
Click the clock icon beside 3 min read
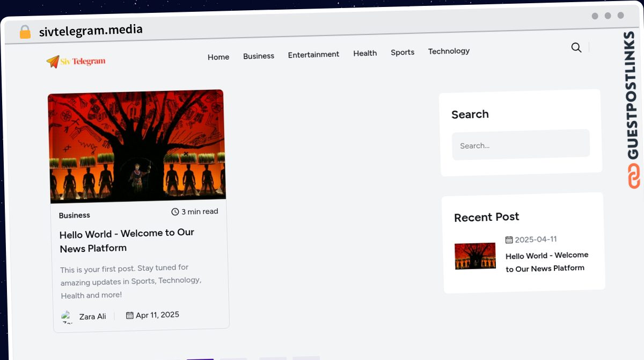pos(175,212)
